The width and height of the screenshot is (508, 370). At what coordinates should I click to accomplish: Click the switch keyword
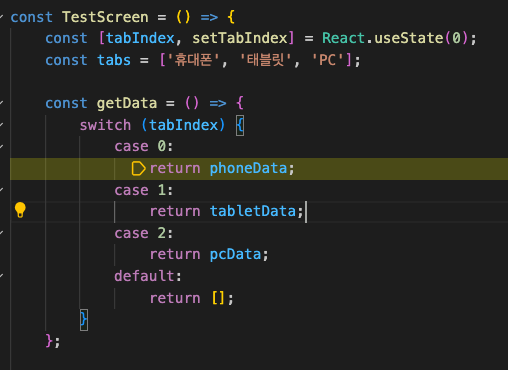coord(105,125)
